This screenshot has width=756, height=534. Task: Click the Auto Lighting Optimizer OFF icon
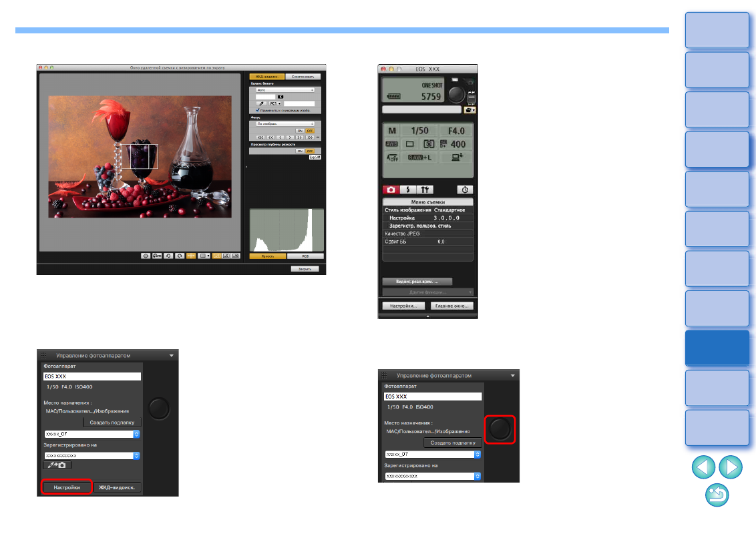[393, 158]
